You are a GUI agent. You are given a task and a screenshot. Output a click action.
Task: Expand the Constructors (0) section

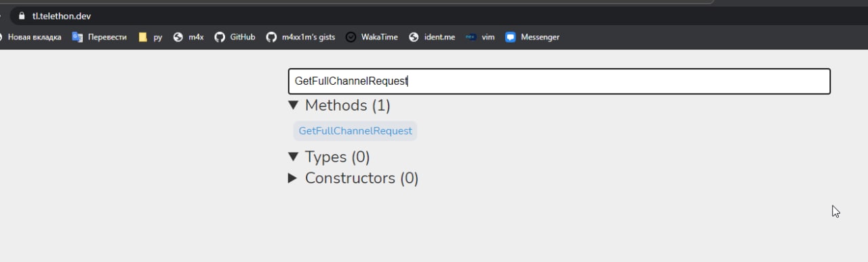click(293, 178)
